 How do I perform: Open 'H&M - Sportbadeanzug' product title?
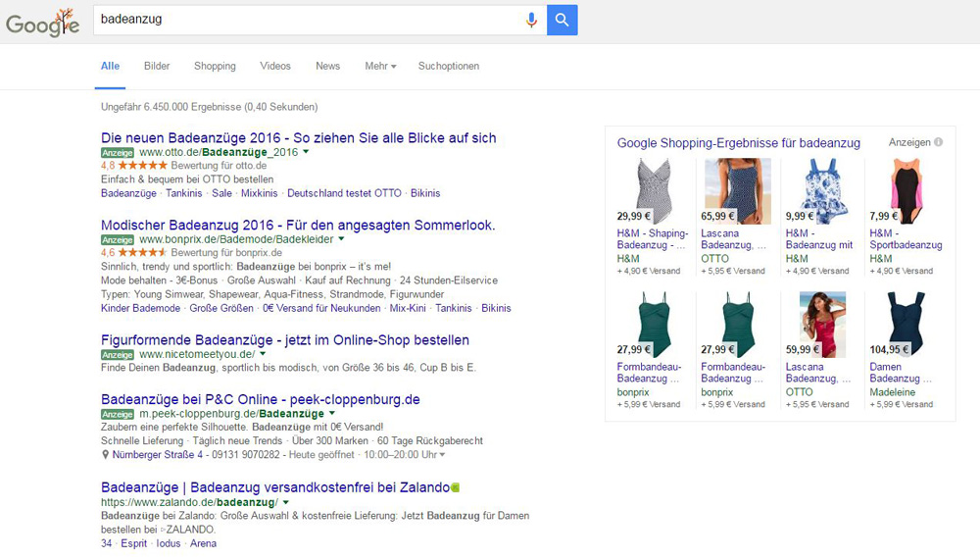pos(906,239)
